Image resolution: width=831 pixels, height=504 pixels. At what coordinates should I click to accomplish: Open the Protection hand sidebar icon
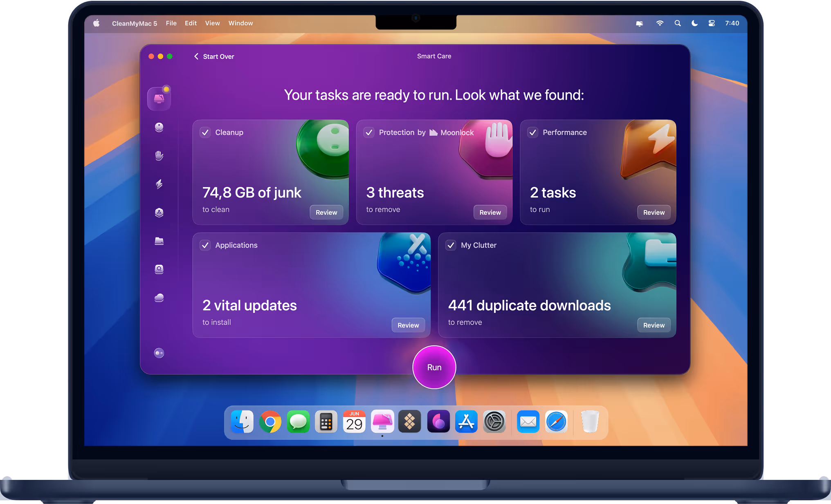coord(159,155)
